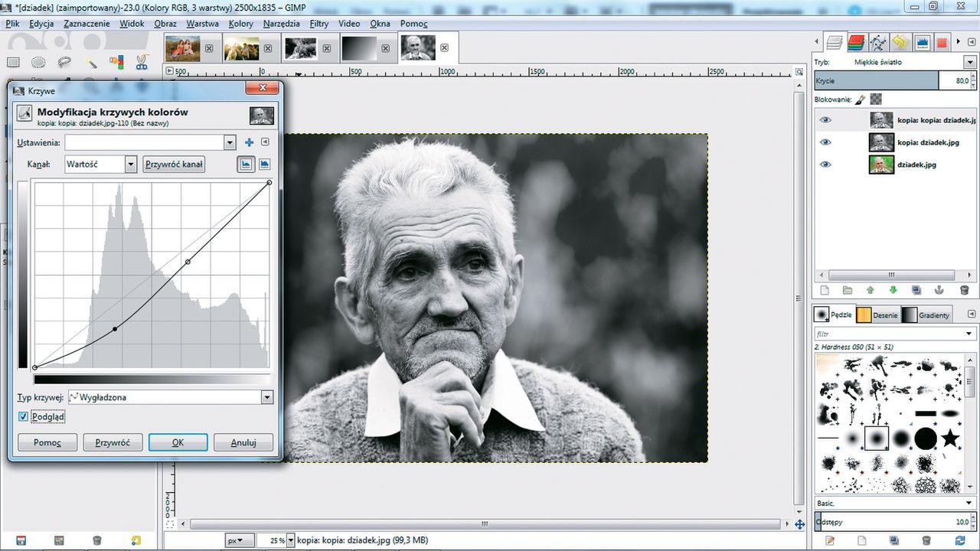Viewport: 980px width, 551px height.
Task: Select the Select by Color tool
Action: pyautogui.click(x=116, y=62)
